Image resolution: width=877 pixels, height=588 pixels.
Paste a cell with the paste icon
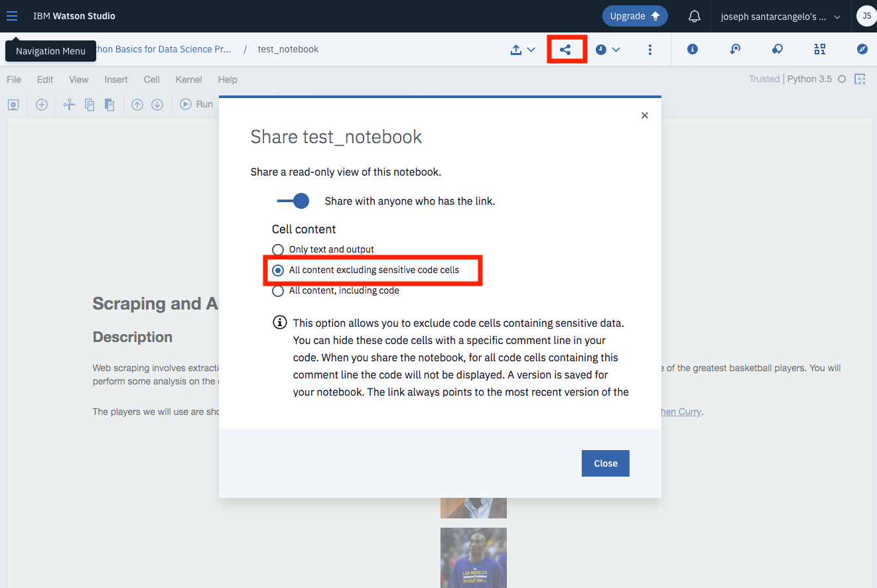coord(109,104)
